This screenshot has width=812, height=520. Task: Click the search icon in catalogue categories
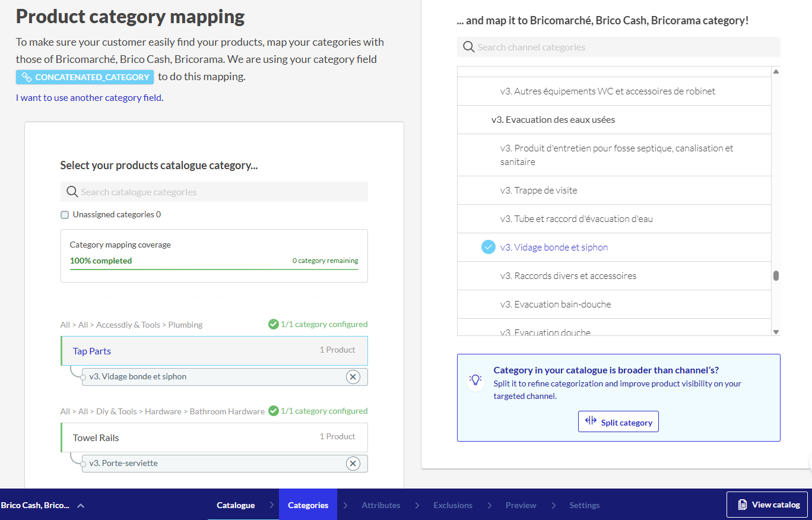[x=72, y=192]
